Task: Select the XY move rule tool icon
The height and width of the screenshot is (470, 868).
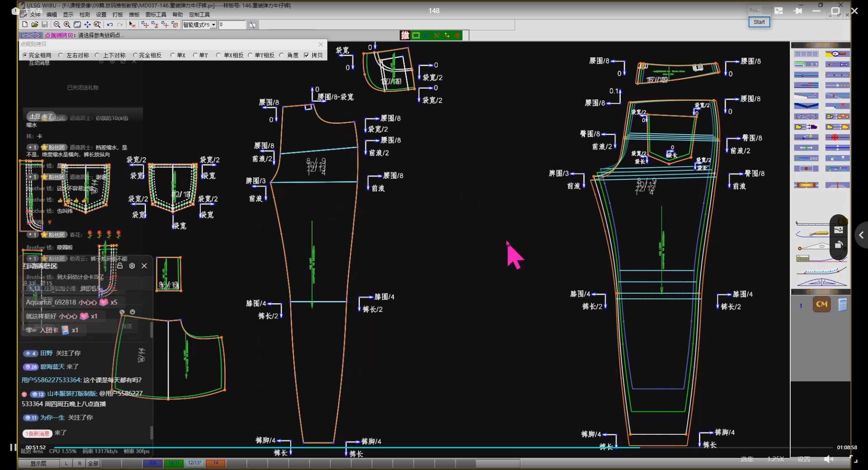Action: click(807, 64)
